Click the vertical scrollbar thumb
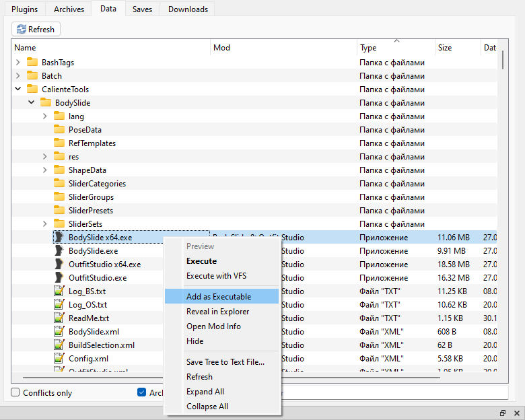525x420 pixels. click(503, 60)
